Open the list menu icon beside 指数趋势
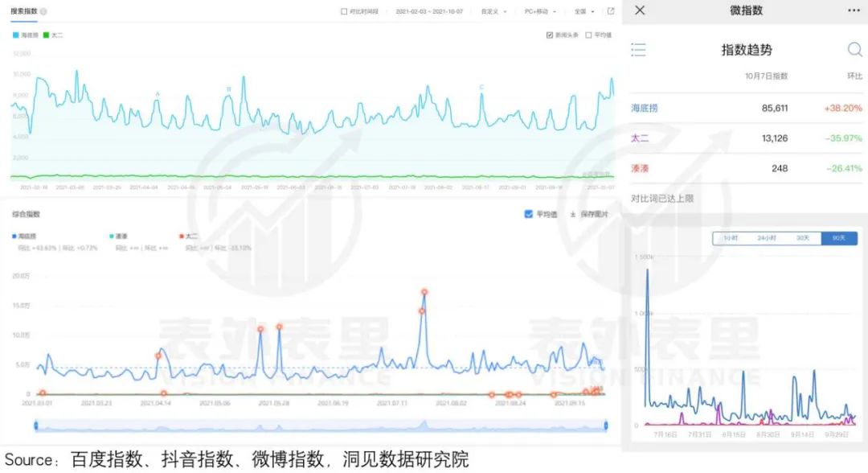Image resolution: width=868 pixels, height=473 pixels. click(639, 50)
